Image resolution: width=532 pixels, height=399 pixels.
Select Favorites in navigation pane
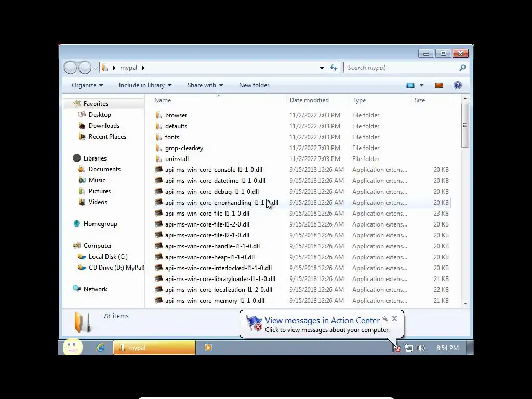click(x=96, y=104)
